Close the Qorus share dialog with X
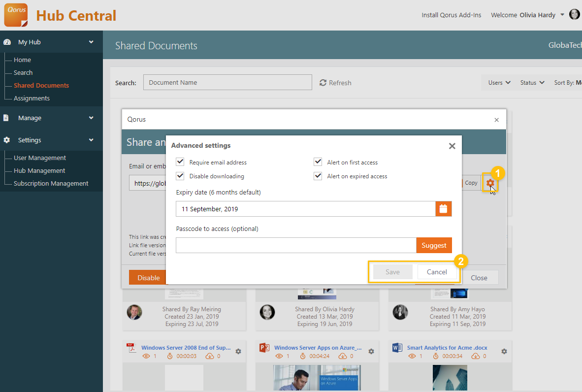This screenshot has width=582, height=392. coord(496,120)
